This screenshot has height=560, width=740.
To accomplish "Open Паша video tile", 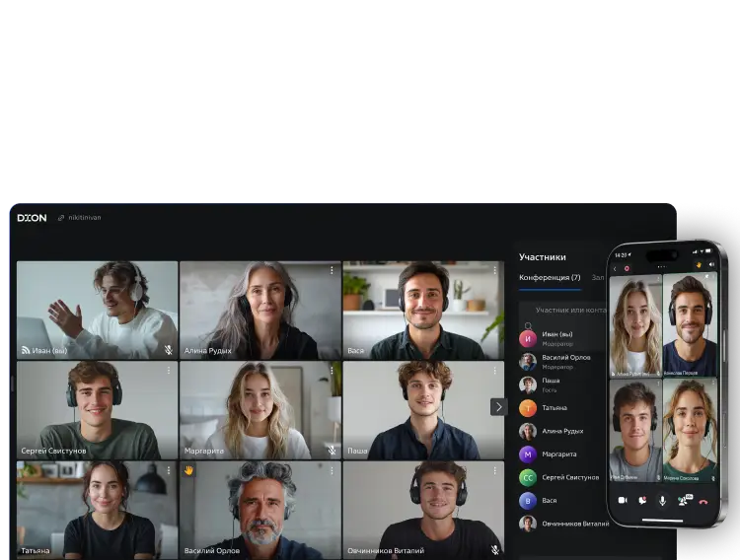I will point(423,410).
